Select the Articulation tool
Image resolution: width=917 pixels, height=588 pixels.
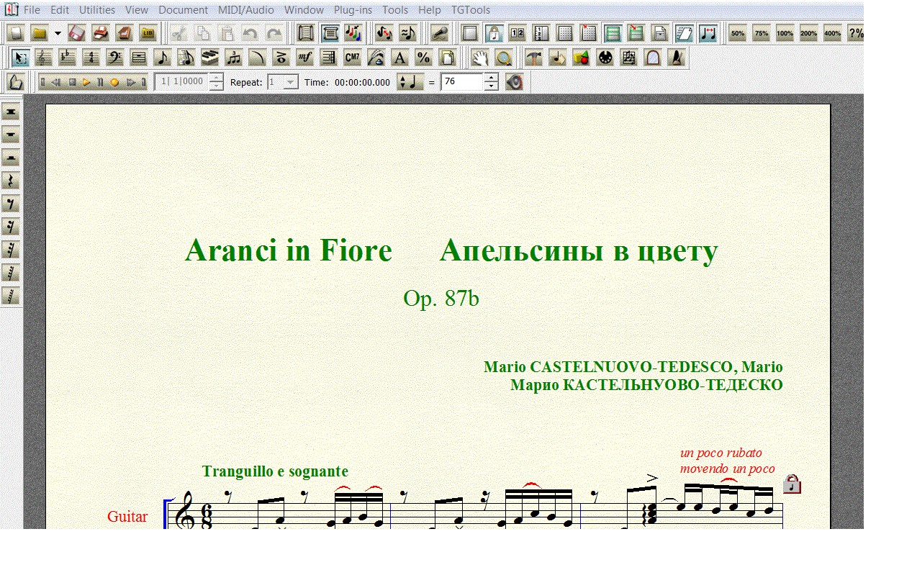tap(281, 58)
